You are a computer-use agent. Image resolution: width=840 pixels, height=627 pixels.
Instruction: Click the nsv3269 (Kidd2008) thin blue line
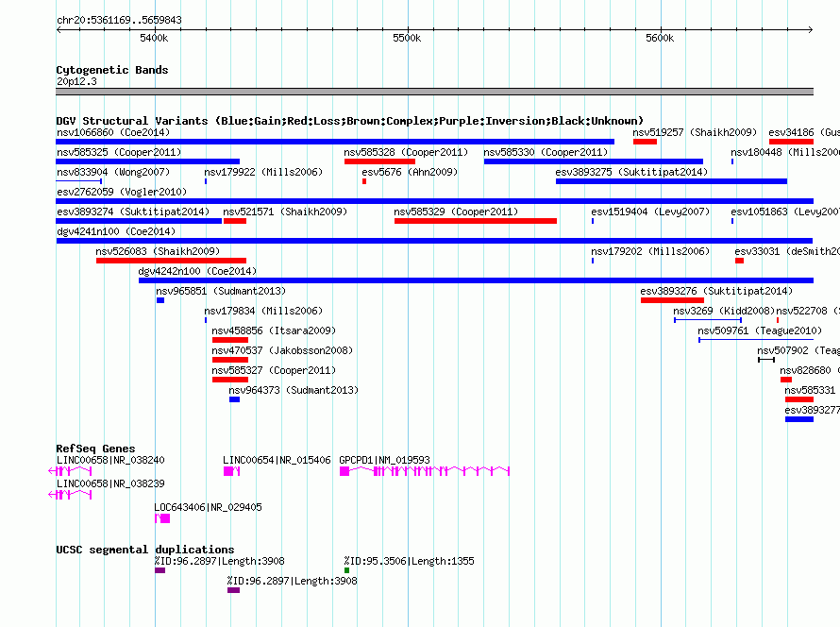pos(708,320)
